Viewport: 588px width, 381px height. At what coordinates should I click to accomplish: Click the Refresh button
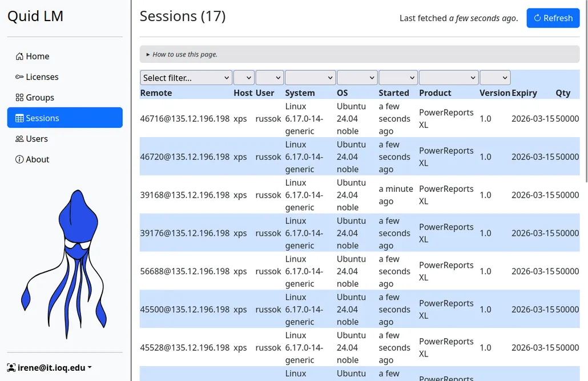pos(553,18)
